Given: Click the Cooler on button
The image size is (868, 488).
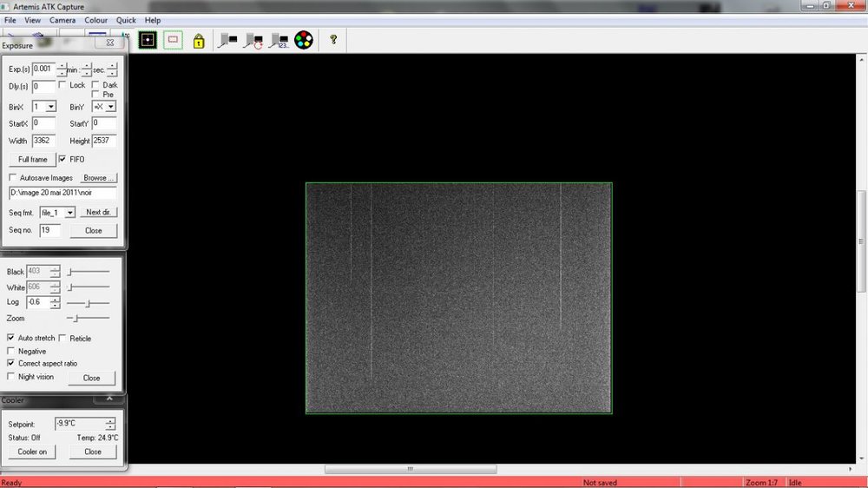Looking at the screenshot, I should (x=32, y=452).
